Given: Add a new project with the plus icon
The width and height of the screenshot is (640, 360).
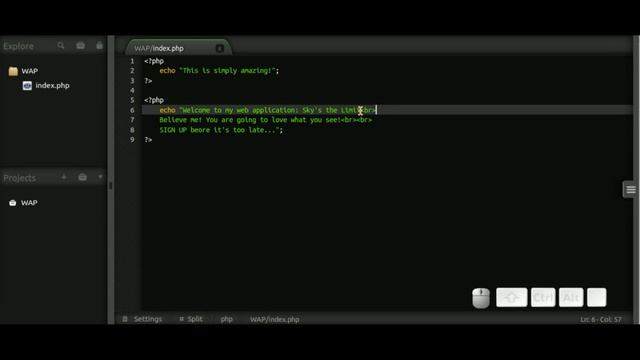Looking at the screenshot, I should [x=64, y=177].
